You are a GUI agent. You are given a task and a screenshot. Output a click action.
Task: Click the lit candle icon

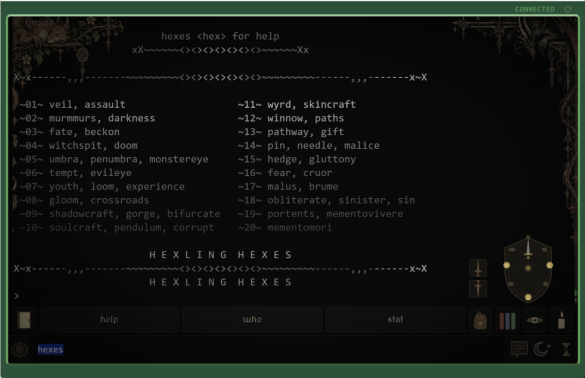point(561,320)
